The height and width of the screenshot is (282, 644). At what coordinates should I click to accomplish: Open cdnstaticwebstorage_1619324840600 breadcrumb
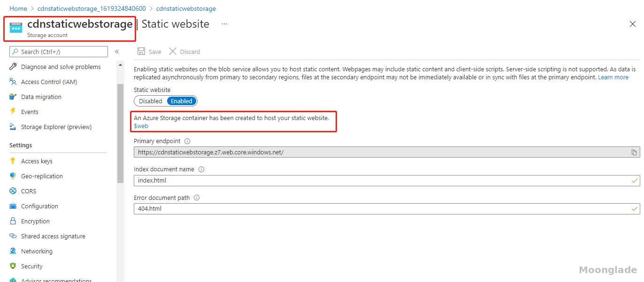pos(92,8)
